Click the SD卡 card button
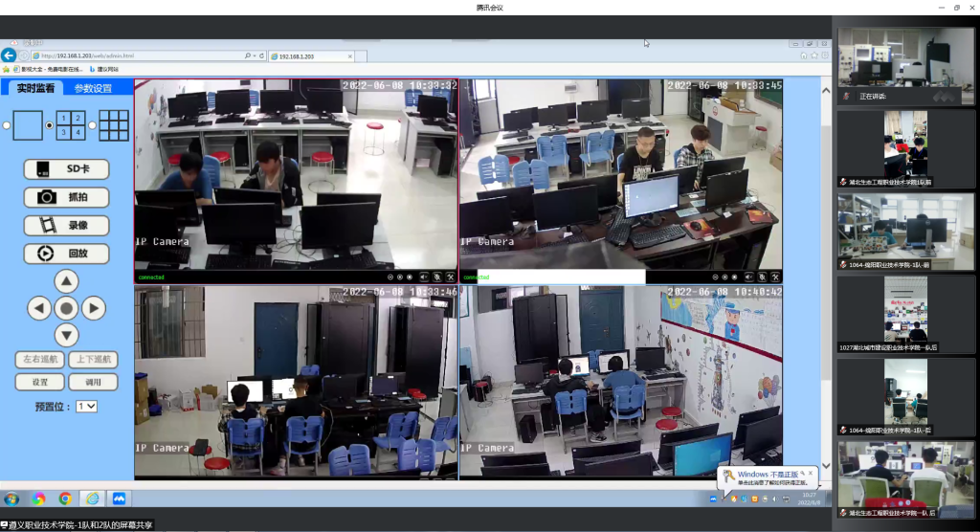Image resolution: width=980 pixels, height=532 pixels. point(66,169)
